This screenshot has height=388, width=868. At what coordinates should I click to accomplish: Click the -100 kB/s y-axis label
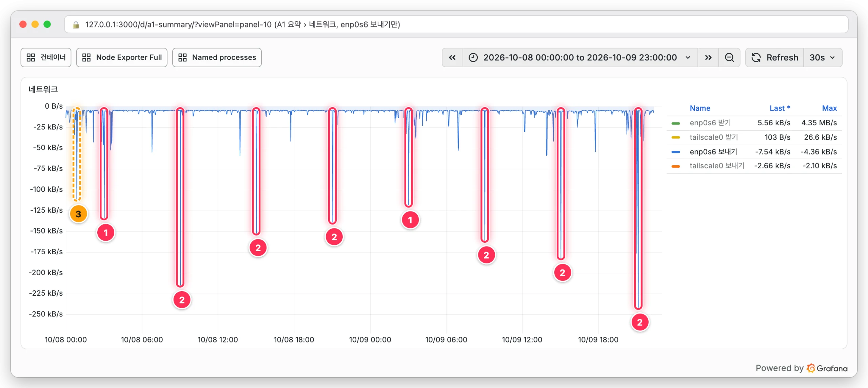point(46,189)
